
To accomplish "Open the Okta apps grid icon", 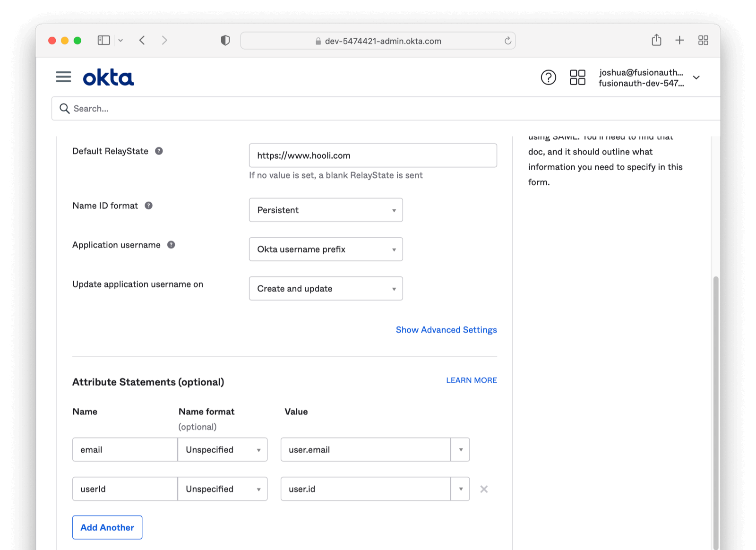I will (x=577, y=77).
